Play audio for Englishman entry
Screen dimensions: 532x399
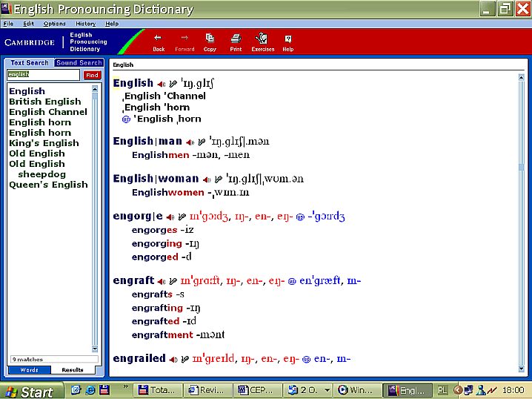pos(190,142)
